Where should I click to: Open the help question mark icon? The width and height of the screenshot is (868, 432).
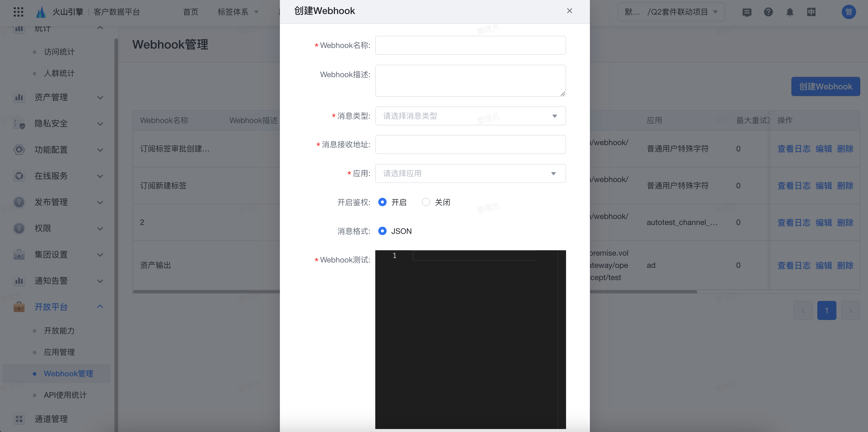tap(768, 12)
